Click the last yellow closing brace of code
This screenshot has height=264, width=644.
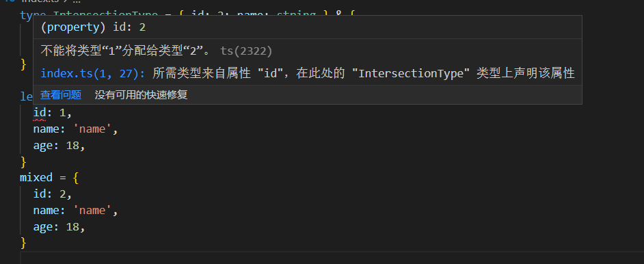pos(23,243)
